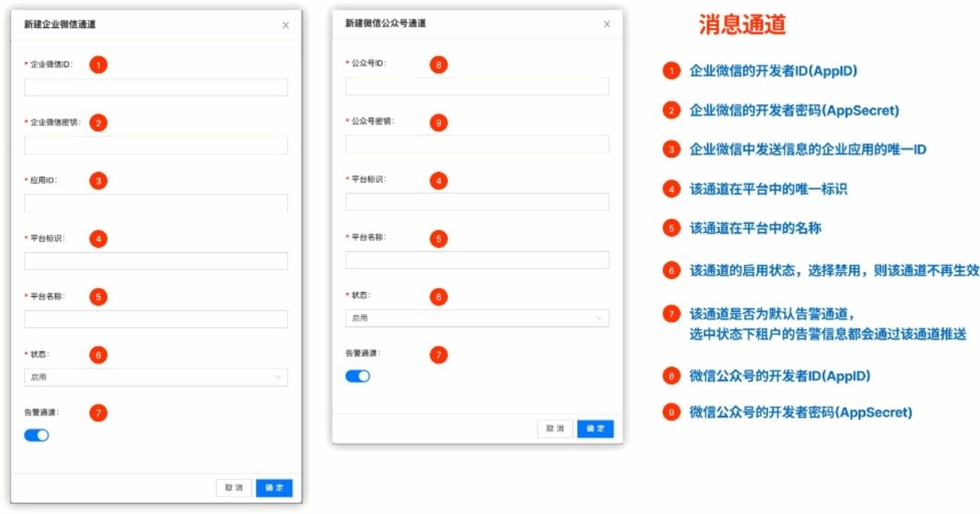Toggle 告警通道 switch in 微信公众号 dialog

tap(357, 376)
